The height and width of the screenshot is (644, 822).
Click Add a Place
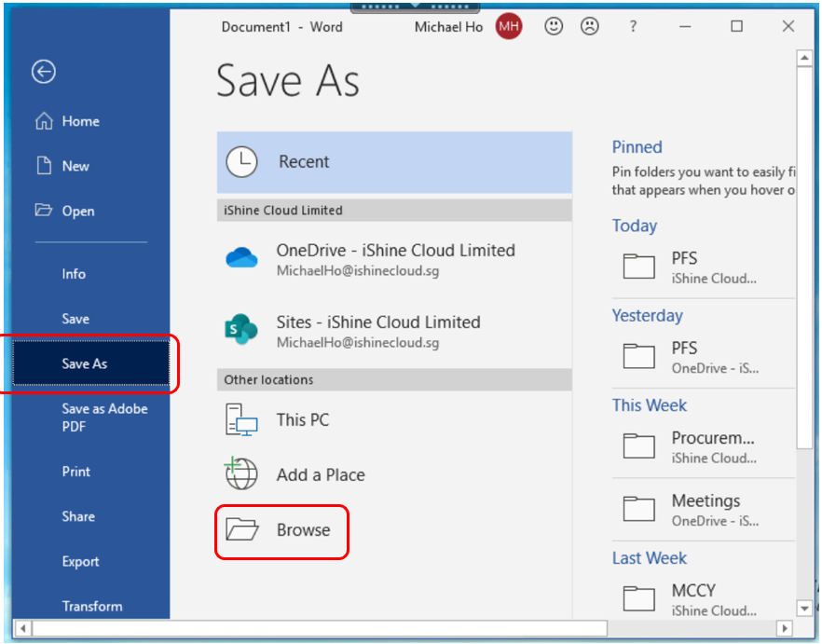pos(394,474)
